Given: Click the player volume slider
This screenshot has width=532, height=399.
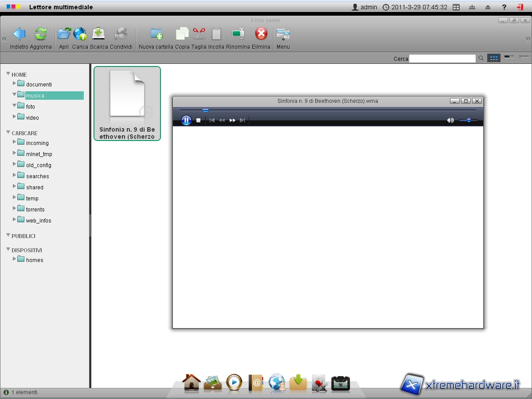Looking at the screenshot, I should 468,120.
